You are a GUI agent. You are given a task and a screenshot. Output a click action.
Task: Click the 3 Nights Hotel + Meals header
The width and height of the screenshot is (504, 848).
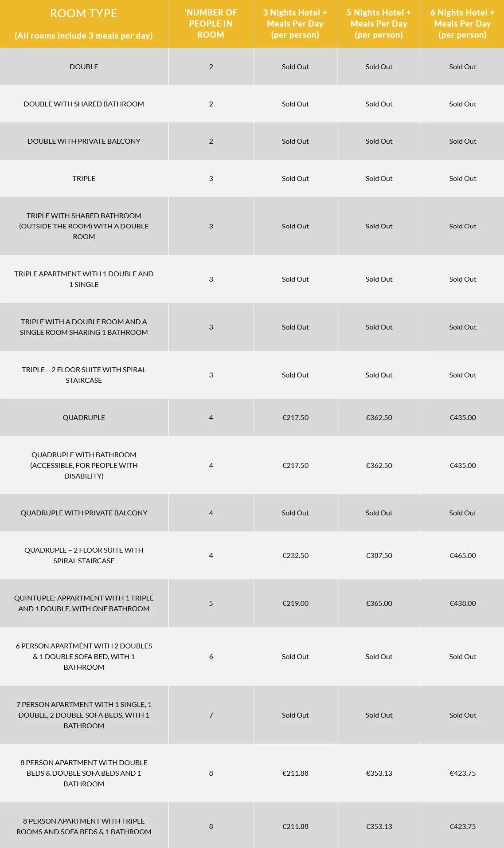pos(295,24)
